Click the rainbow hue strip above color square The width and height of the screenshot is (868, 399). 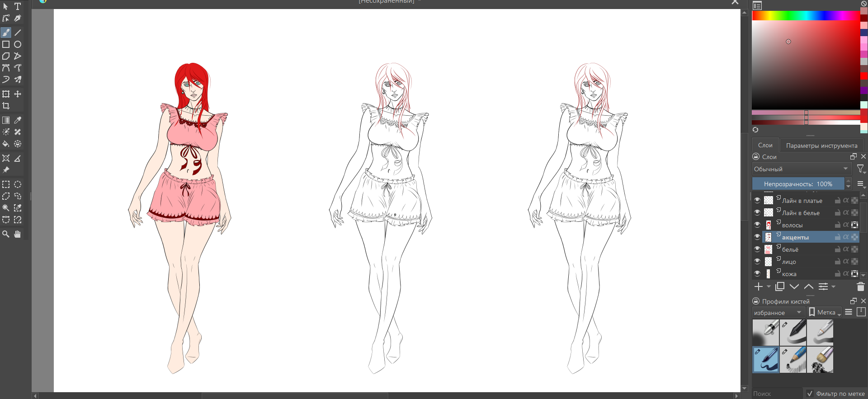tap(805, 16)
